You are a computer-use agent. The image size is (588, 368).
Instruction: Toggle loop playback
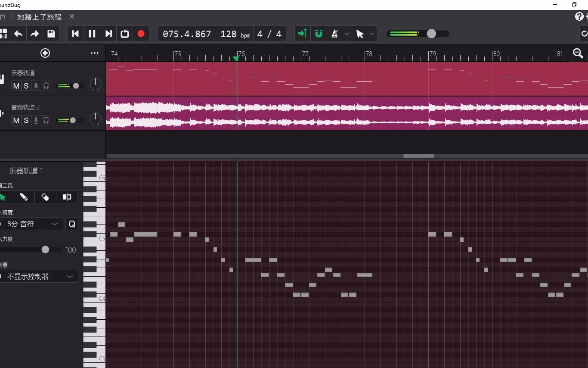(x=125, y=34)
